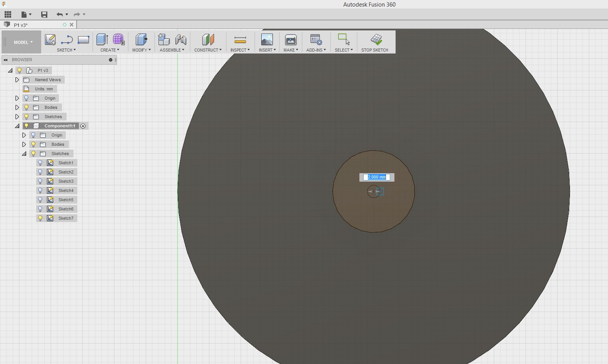Select the Select tool icon
608x364 pixels.
(344, 39)
